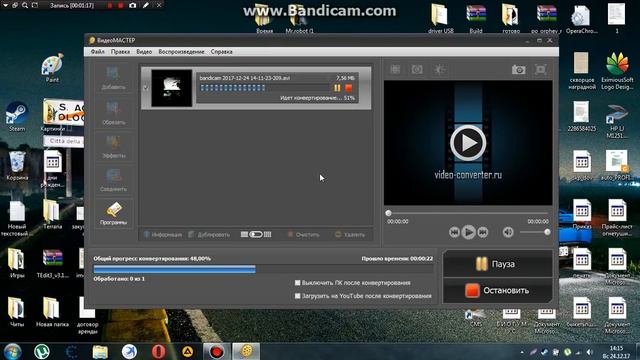Click the second preview toolbar icon

417,69
